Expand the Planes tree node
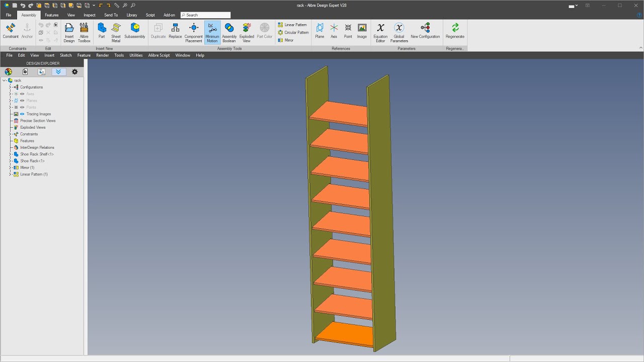 click(x=10, y=101)
